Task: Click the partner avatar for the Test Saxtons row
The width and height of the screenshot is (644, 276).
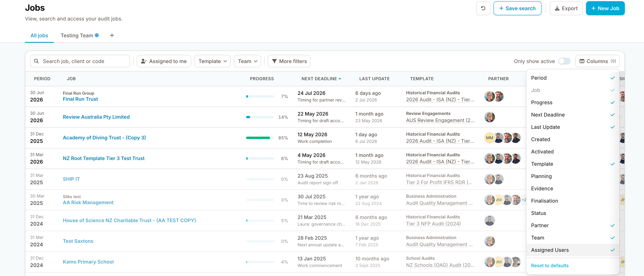Action: (x=490, y=241)
